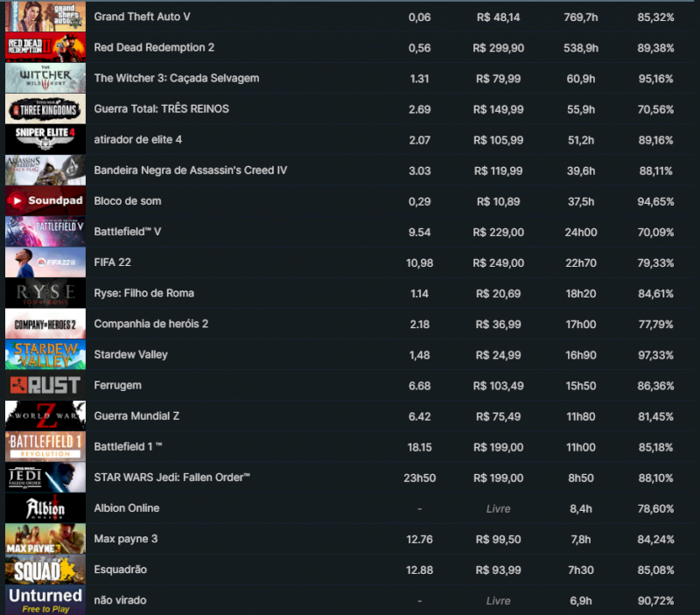Click the World War Z banner
Screen dimensions: 700x615
pyautogui.click(x=45, y=416)
